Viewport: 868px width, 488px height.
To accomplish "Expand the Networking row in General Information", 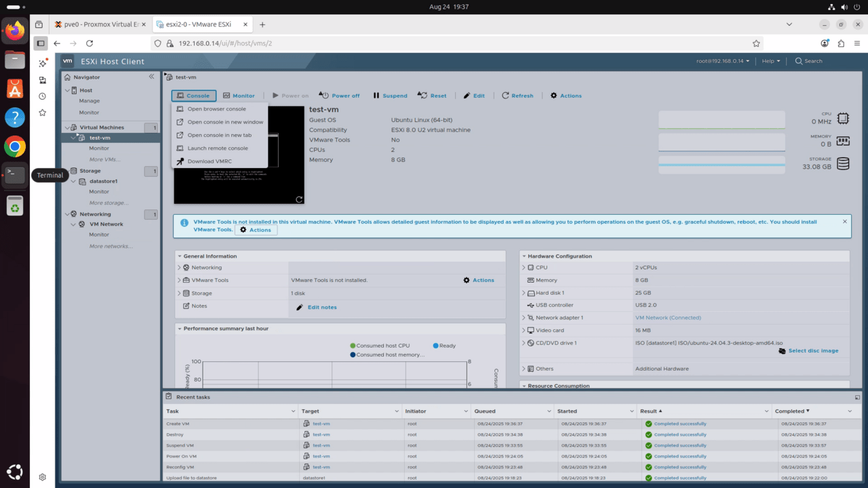I will (x=180, y=268).
